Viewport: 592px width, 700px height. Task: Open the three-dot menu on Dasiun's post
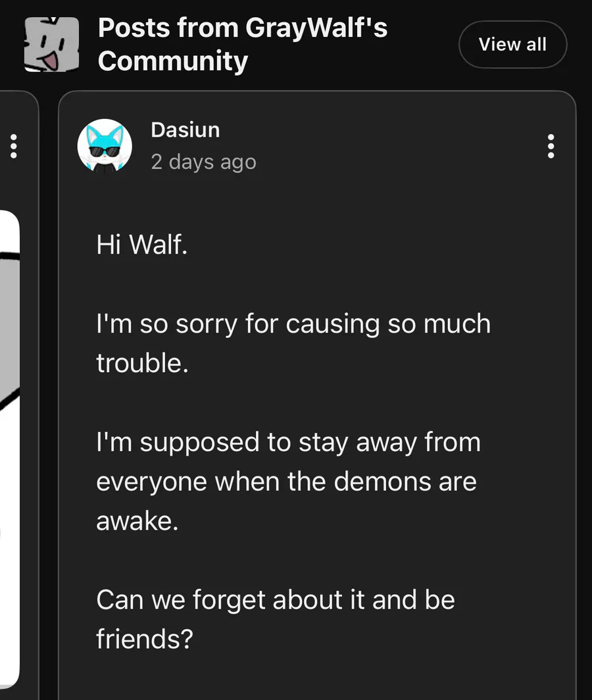pyautogui.click(x=551, y=146)
